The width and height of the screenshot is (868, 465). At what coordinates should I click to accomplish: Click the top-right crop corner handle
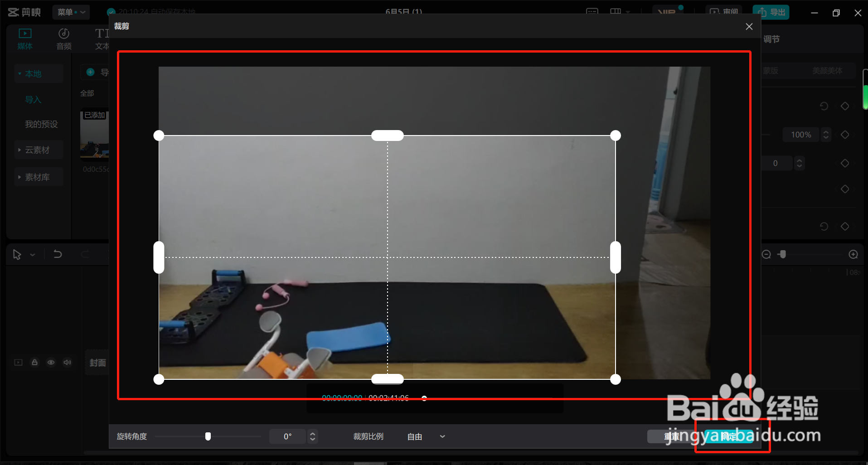616,136
